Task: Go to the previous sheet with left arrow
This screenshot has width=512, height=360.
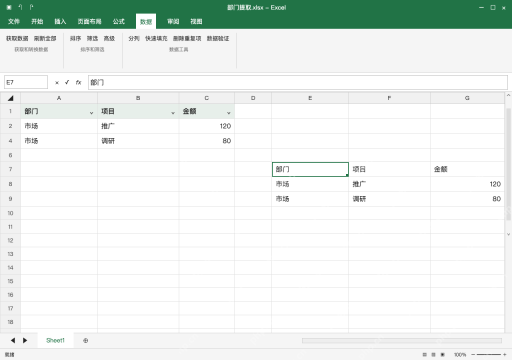Action: [13, 340]
